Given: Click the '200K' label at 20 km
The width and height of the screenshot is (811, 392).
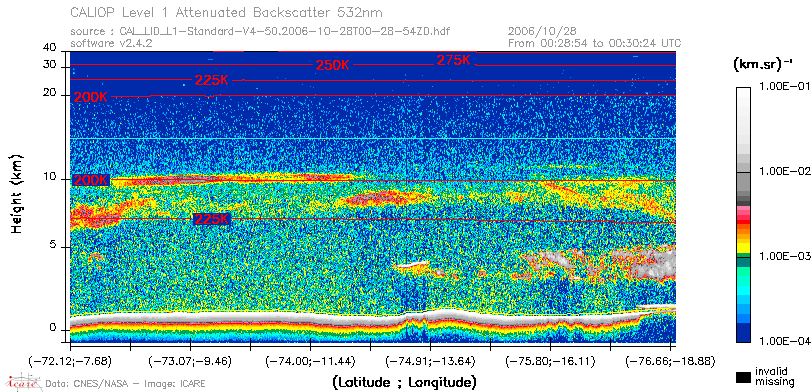Looking at the screenshot, I should click(x=91, y=97).
